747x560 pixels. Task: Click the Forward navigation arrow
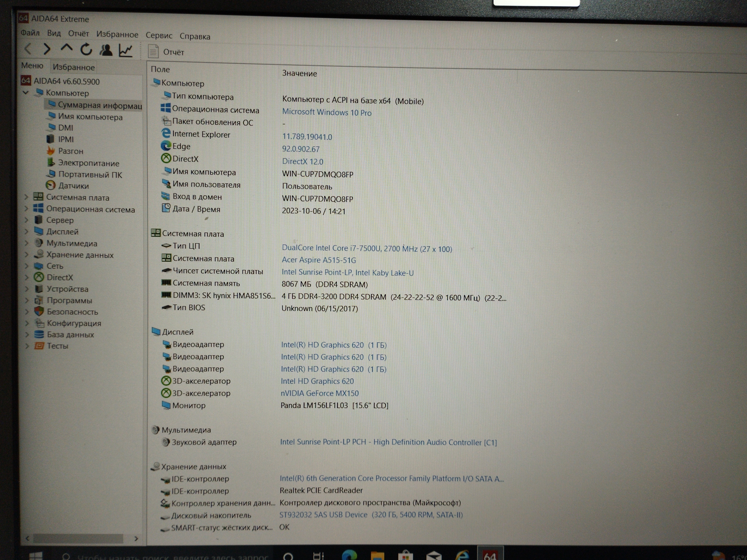point(47,49)
